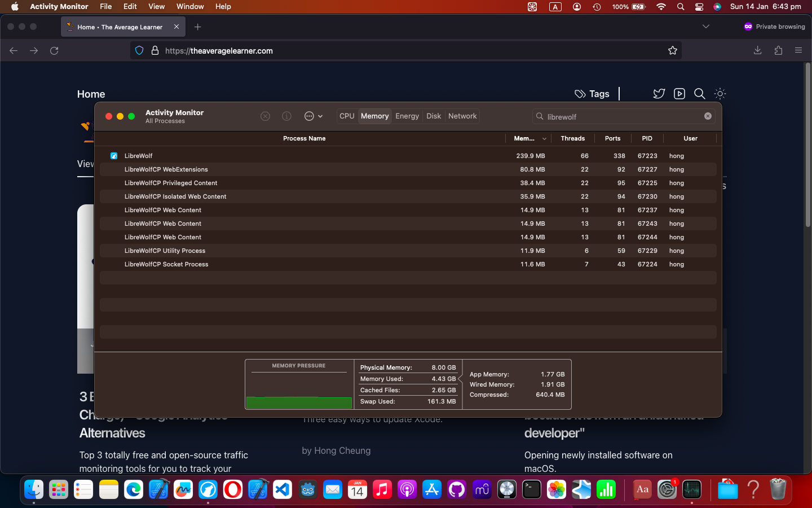
Task: Open the browser extensions puzzle icon
Action: pos(778,51)
